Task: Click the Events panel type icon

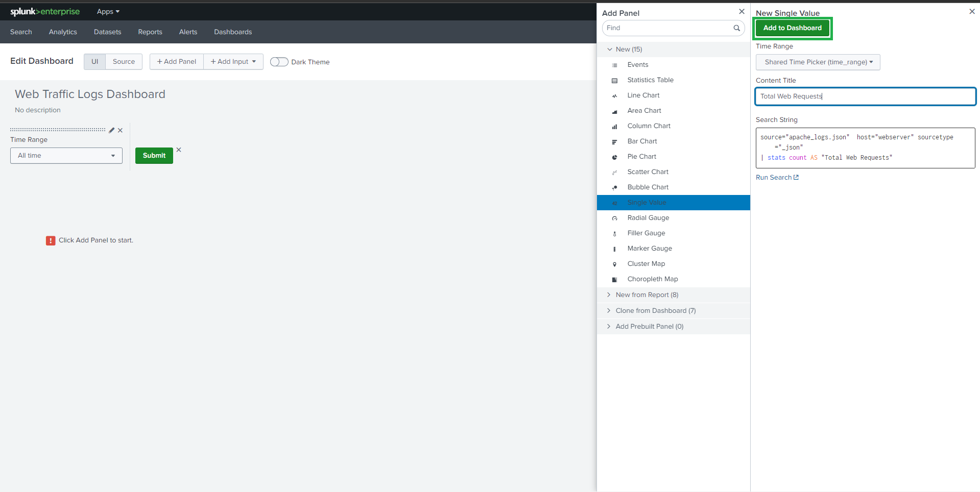Action: click(x=615, y=65)
